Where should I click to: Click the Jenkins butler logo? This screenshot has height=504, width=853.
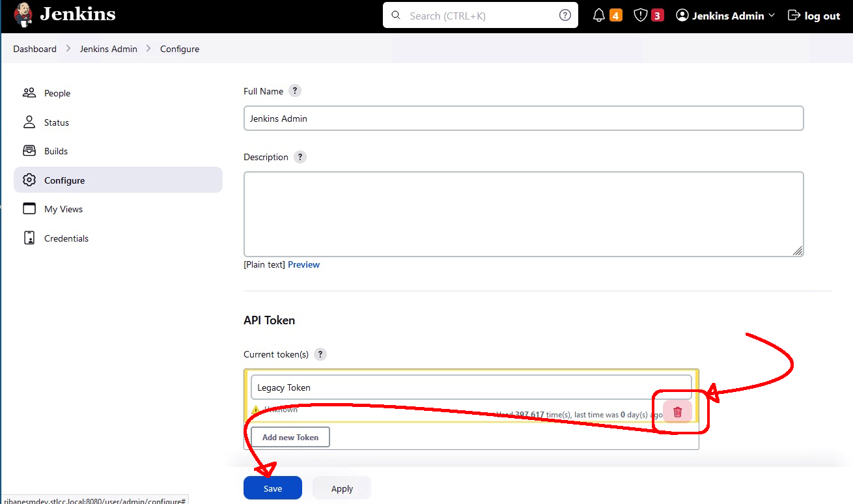[23, 15]
